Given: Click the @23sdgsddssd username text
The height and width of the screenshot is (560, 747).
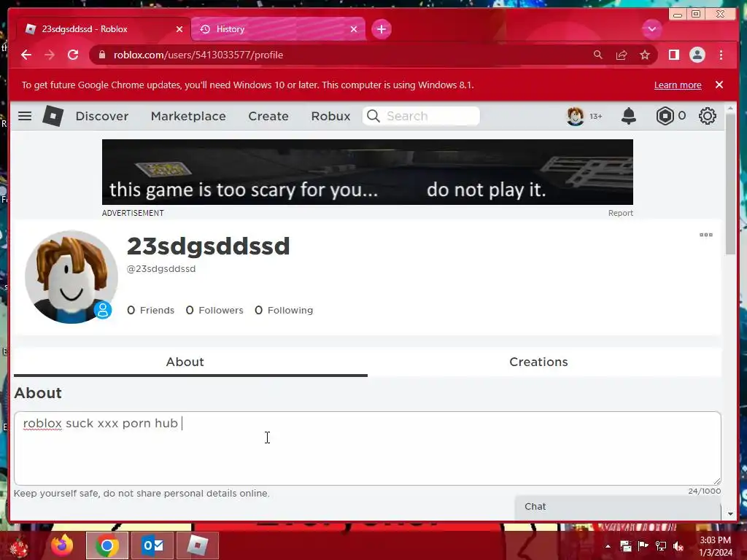Looking at the screenshot, I should [161, 268].
